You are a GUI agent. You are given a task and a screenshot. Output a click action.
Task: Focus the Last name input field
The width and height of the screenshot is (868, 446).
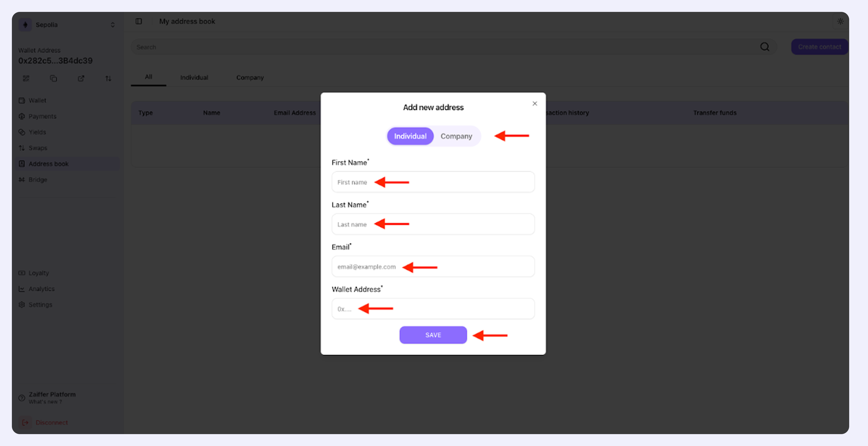(x=433, y=224)
